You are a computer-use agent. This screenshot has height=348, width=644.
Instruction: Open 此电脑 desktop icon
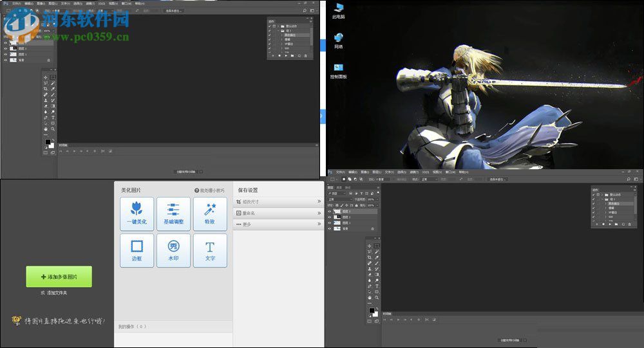(337, 10)
